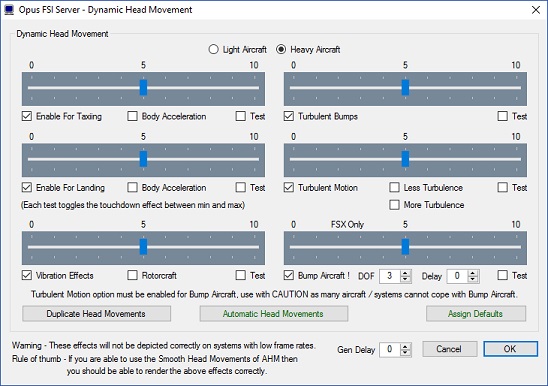
Task: Click the Automatic Head Movements button
Action: (x=274, y=314)
